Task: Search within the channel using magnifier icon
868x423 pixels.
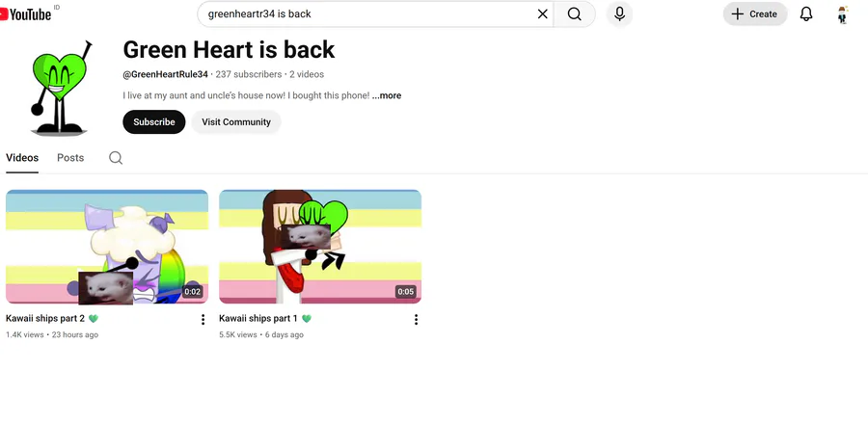Action: coord(116,158)
